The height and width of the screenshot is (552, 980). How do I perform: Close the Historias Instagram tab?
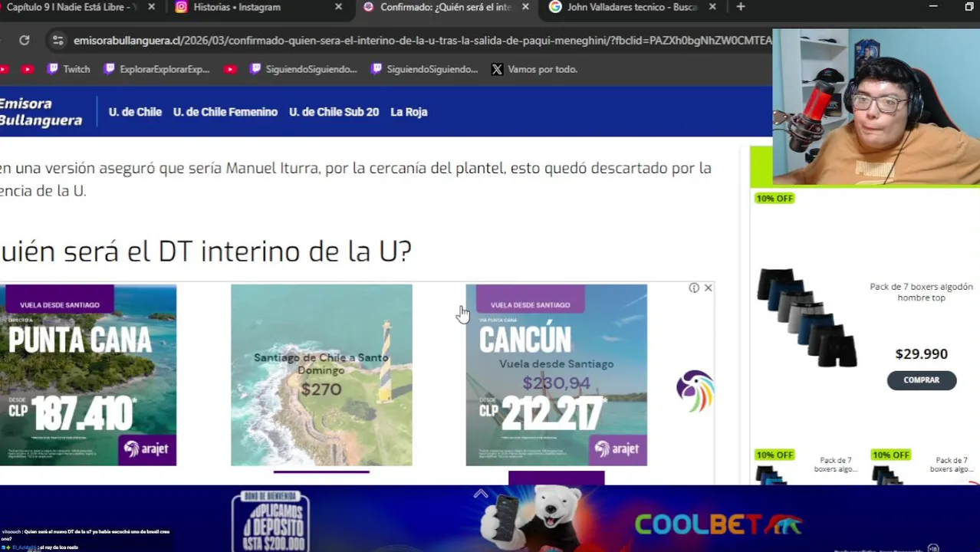click(338, 7)
